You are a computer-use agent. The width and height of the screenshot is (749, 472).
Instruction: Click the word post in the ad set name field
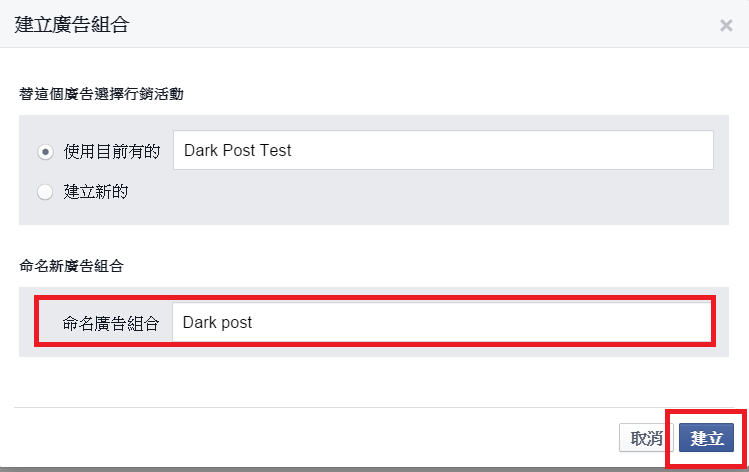[x=235, y=323]
